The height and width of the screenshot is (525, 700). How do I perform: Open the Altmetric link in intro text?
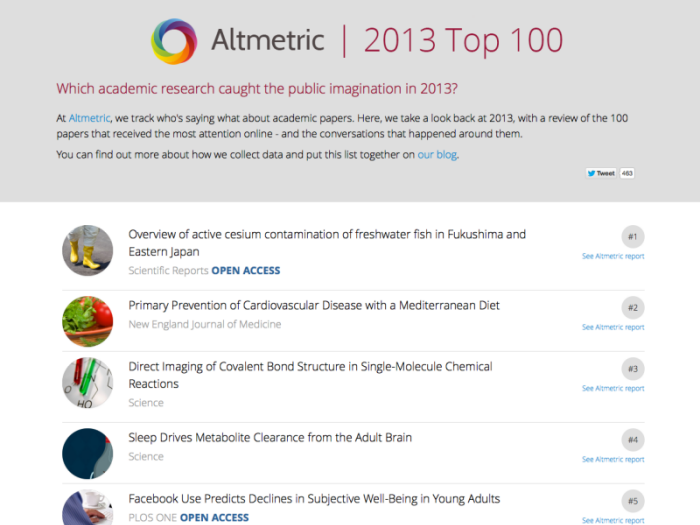(x=89, y=118)
